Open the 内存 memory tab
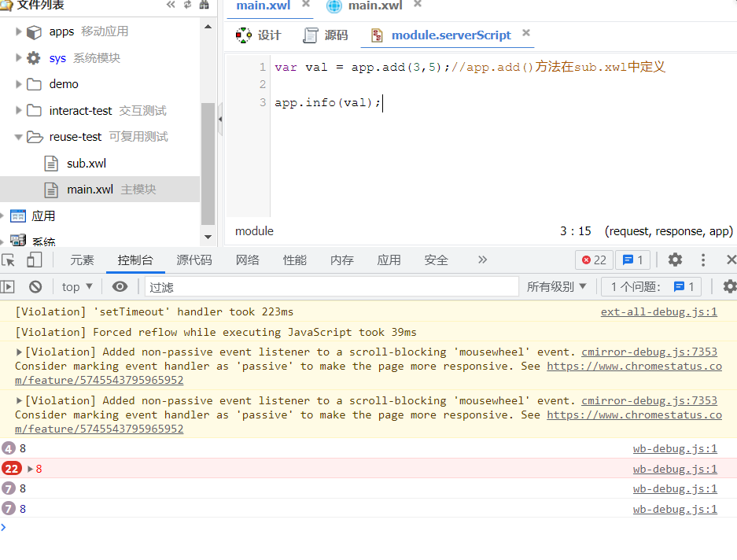Screen dimensions: 737x560 341,260
